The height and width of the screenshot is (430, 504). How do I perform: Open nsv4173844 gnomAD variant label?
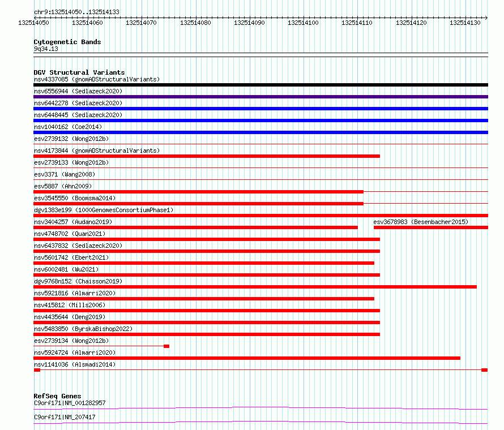click(x=97, y=150)
